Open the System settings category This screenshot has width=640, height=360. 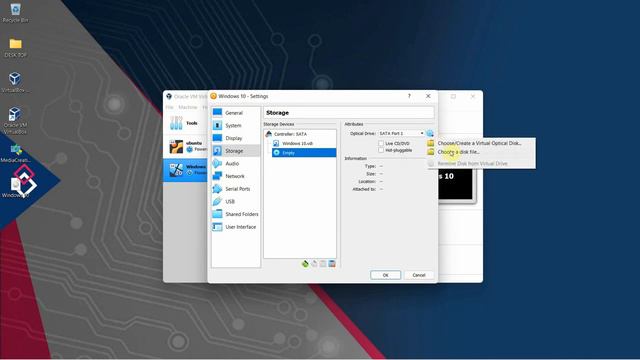235,125
